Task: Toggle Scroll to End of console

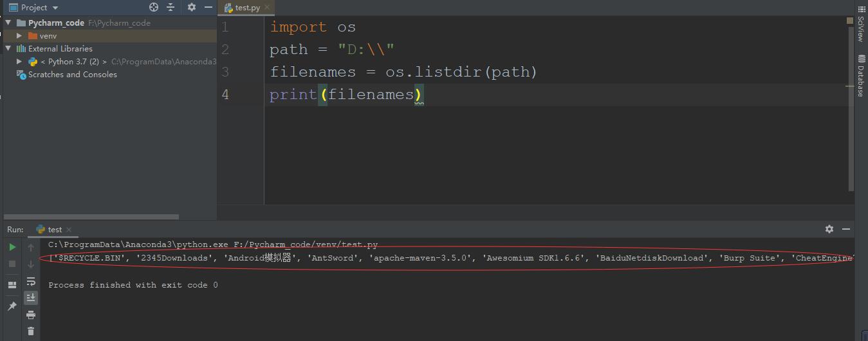Action: 31,298
